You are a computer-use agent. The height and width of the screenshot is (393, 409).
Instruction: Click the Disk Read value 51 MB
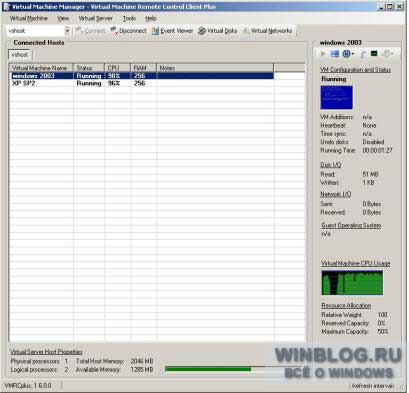(370, 174)
